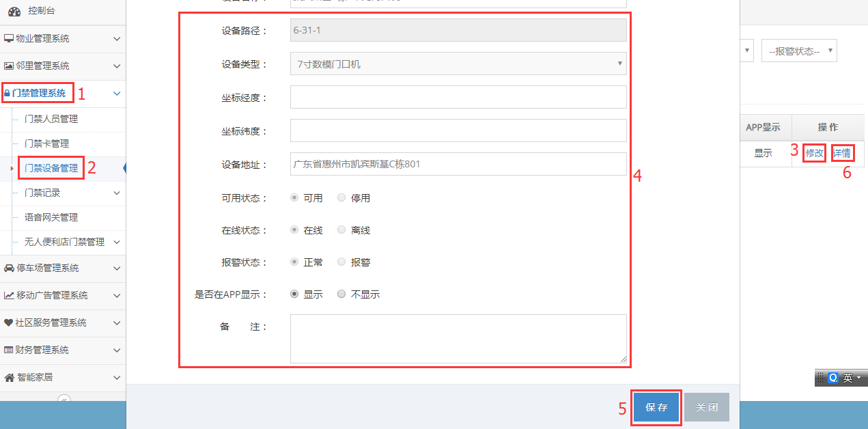
Task: Click the dashboard icon beside 控制台
Action: (14, 12)
